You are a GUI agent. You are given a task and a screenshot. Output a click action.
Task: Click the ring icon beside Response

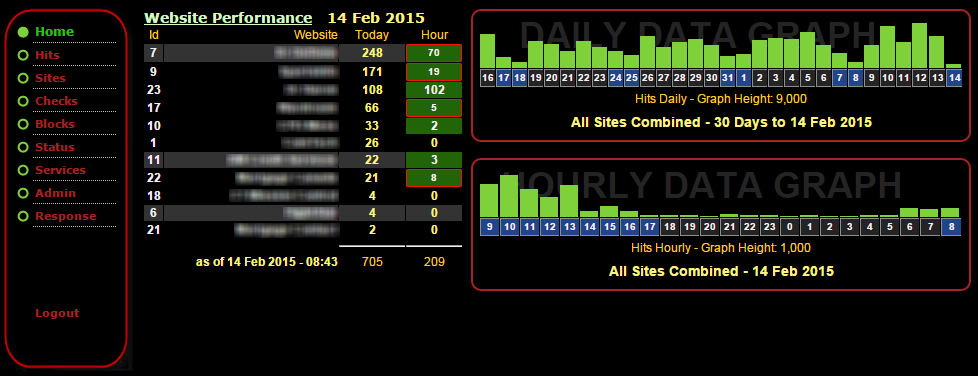pos(23,216)
